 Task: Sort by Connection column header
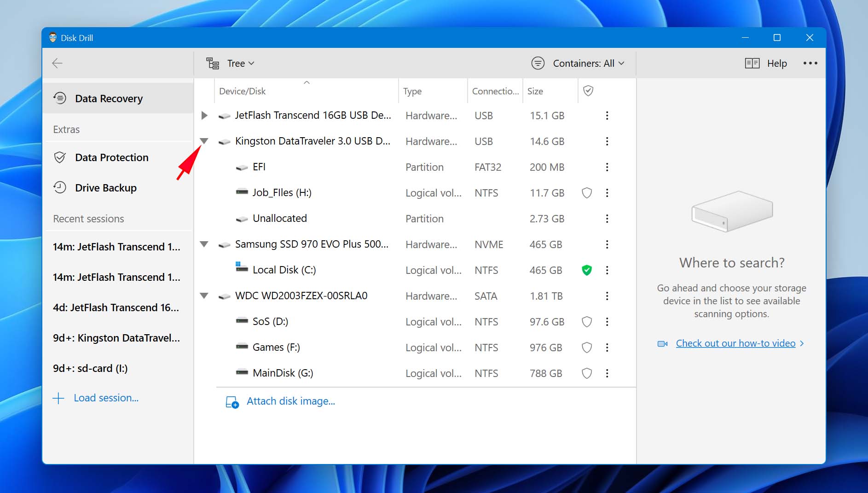[x=495, y=91]
